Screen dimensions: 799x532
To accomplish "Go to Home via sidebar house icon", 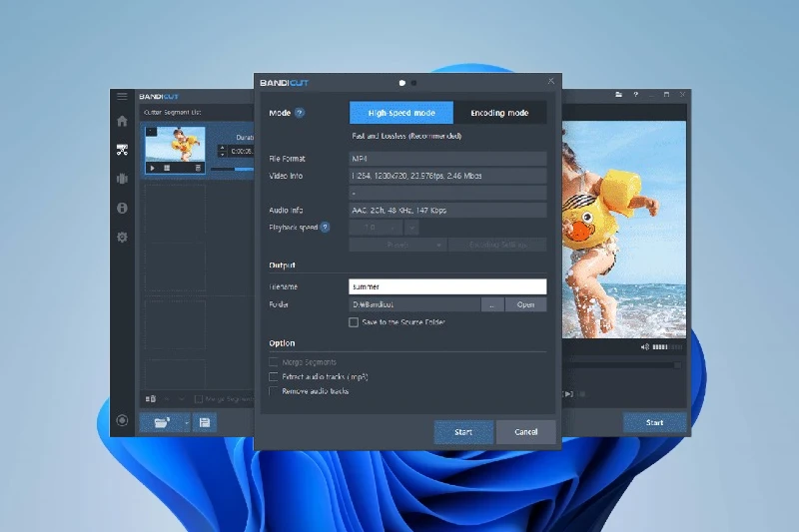I will [x=122, y=121].
